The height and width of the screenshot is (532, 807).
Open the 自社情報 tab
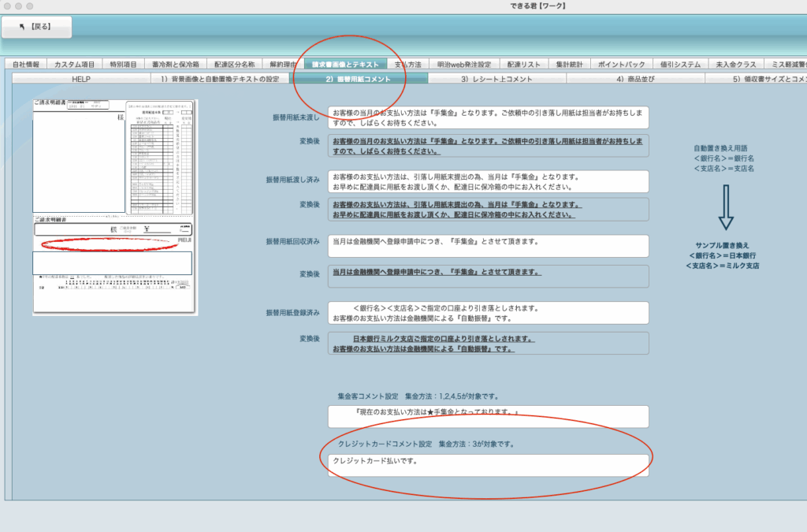point(26,65)
